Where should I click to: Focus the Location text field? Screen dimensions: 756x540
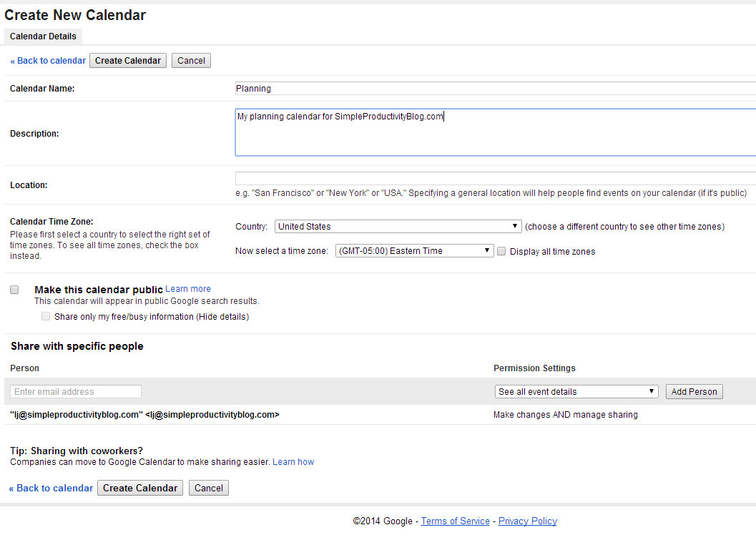(495, 179)
